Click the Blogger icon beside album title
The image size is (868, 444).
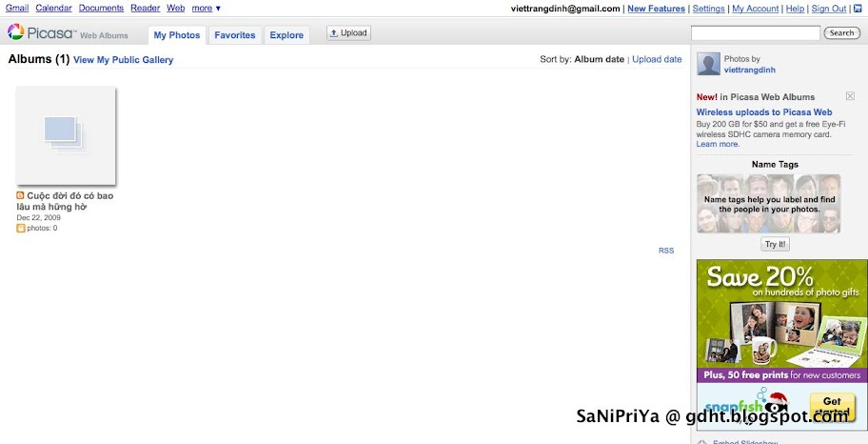coord(21,195)
